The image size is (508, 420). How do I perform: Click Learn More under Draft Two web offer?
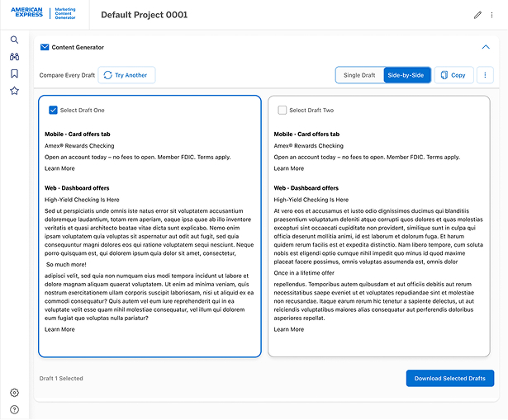(289, 329)
